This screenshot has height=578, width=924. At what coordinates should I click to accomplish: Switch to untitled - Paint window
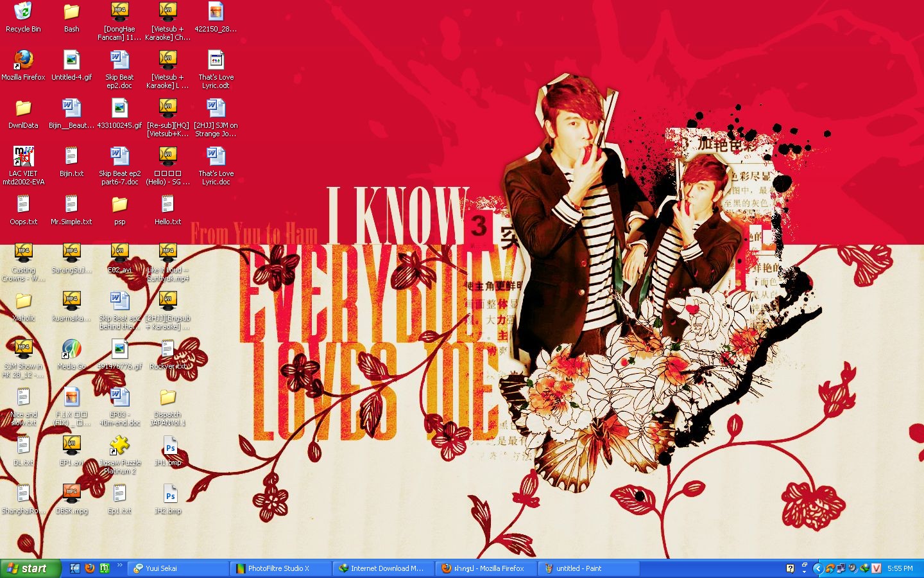[x=589, y=568]
